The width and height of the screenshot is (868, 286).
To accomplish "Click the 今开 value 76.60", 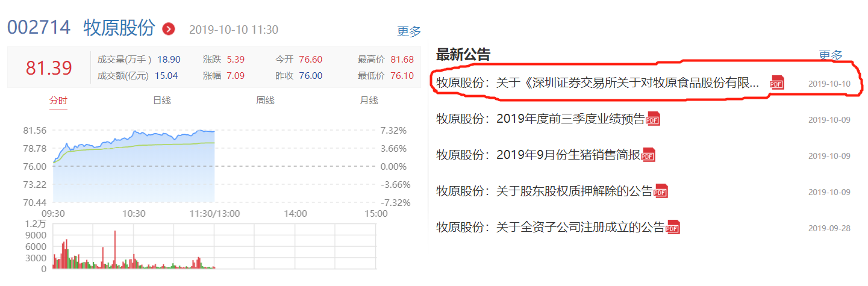I will coord(311,60).
